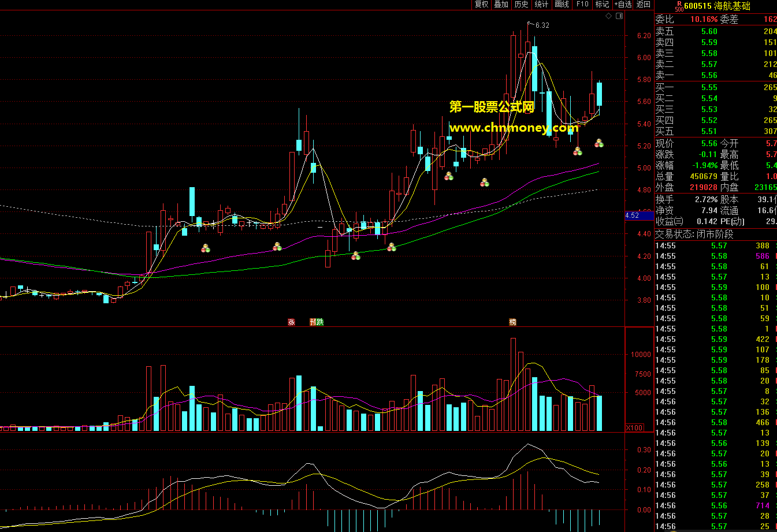Screen dimensions: 777x532
Task: Select the 买一 row at 5.55
Action: [716, 87]
